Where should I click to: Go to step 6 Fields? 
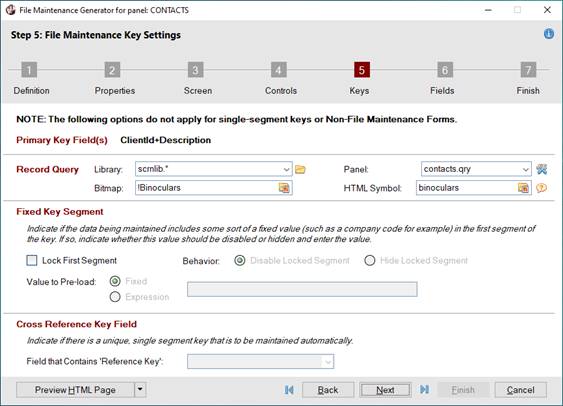pyautogui.click(x=445, y=70)
